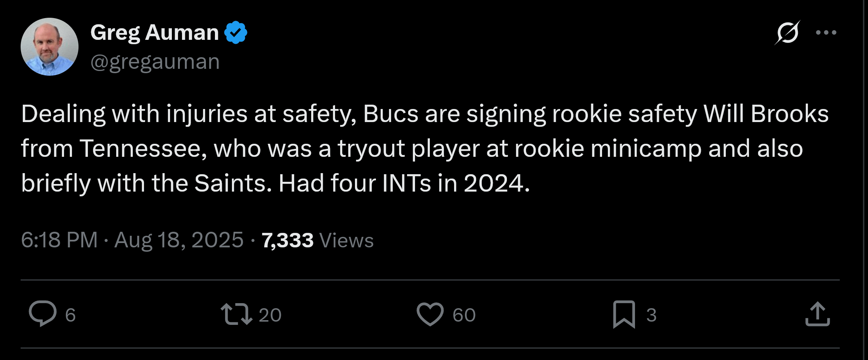Toggle the Bookmark icon
Screen dimensions: 868x360
pyautogui.click(x=624, y=314)
